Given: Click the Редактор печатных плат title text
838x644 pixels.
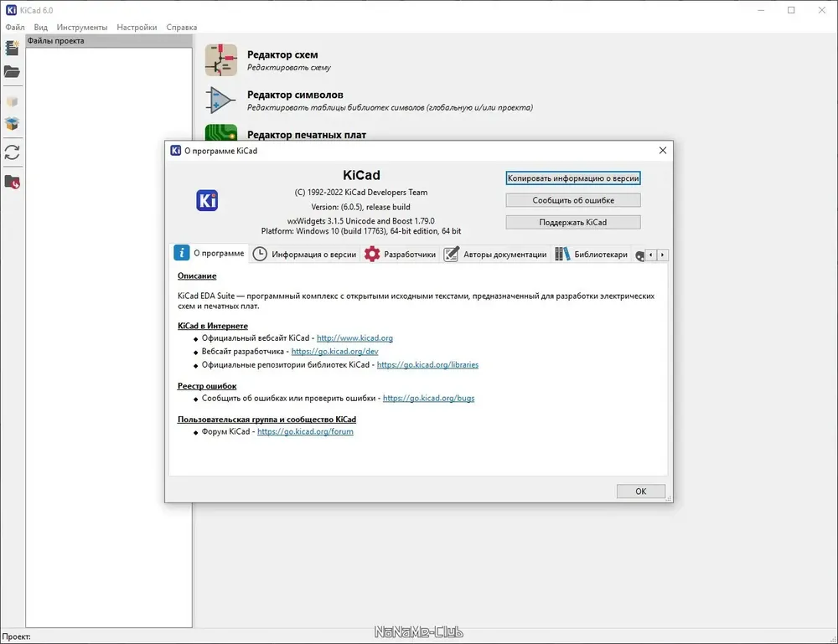Looking at the screenshot, I should [307, 135].
